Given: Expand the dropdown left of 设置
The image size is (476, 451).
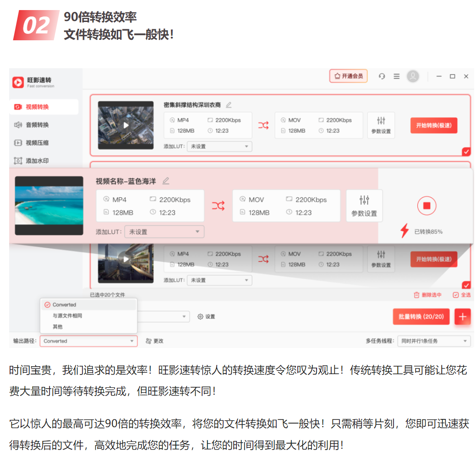Looking at the screenshot, I should (x=163, y=316).
